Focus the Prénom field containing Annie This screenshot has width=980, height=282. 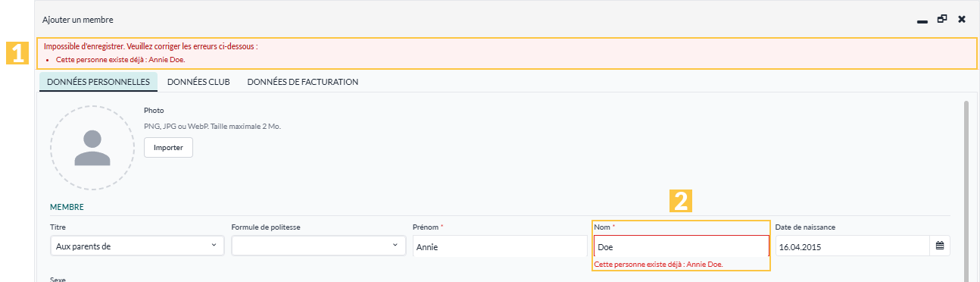500,246
